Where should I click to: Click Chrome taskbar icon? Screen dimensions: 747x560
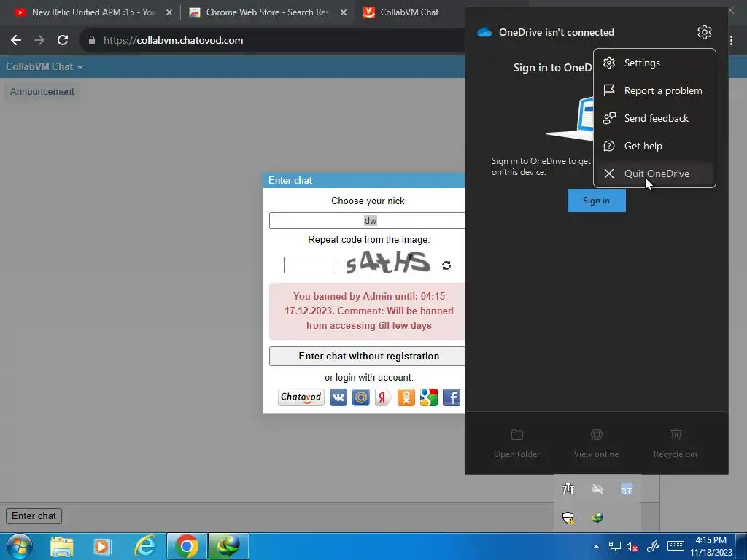coord(186,546)
